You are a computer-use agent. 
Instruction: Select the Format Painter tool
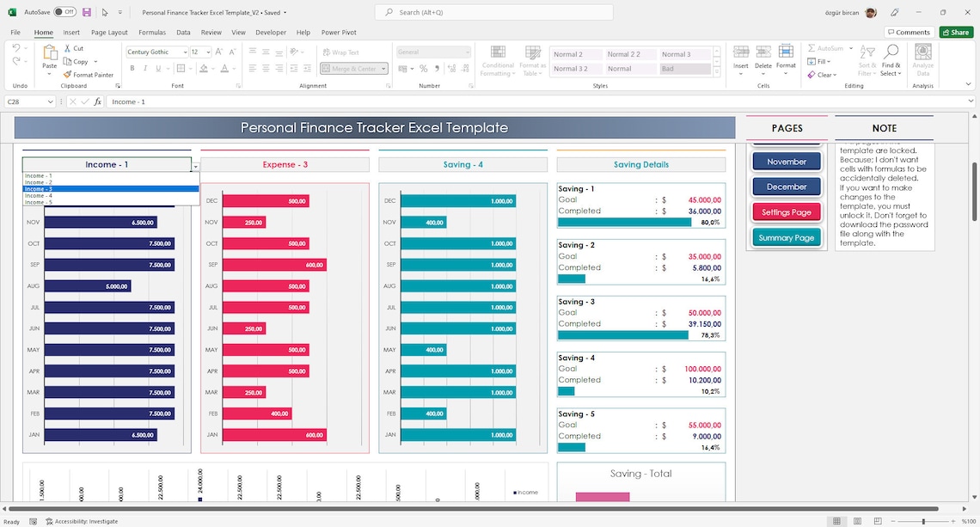pos(89,75)
